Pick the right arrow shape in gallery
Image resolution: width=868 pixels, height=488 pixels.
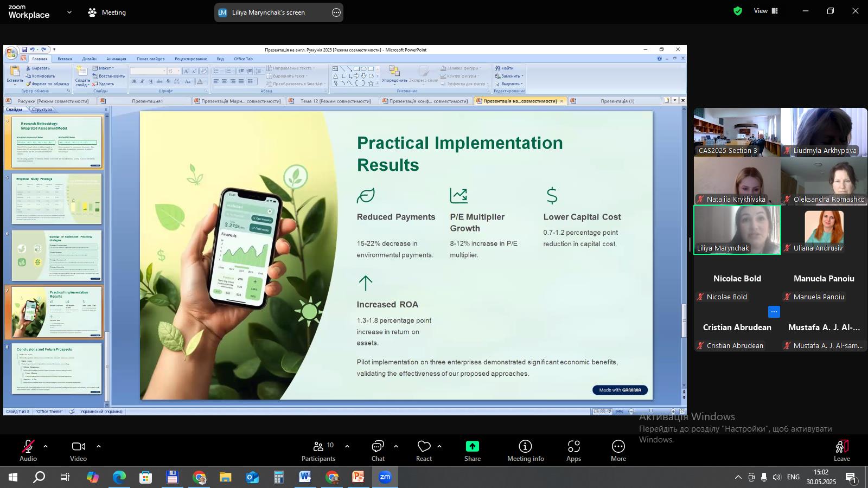point(356,76)
